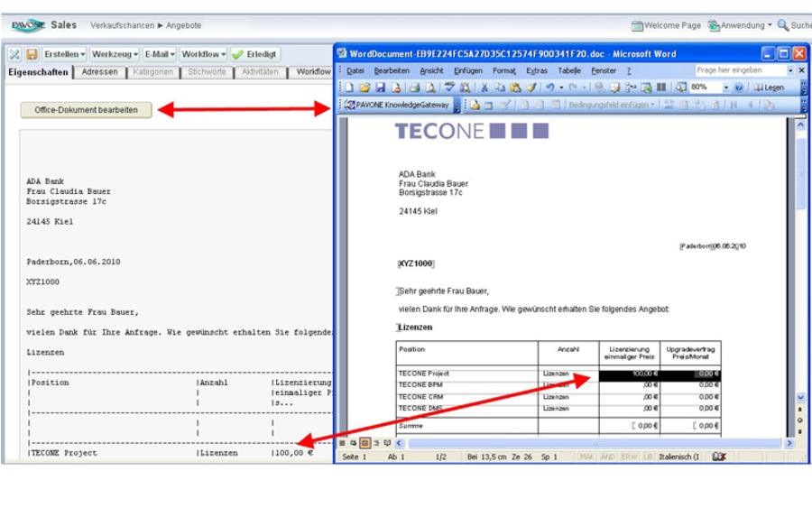Image resolution: width=812 pixels, height=508 pixels.
Task: Switch to the Eigenschaften tab
Action: pos(38,72)
